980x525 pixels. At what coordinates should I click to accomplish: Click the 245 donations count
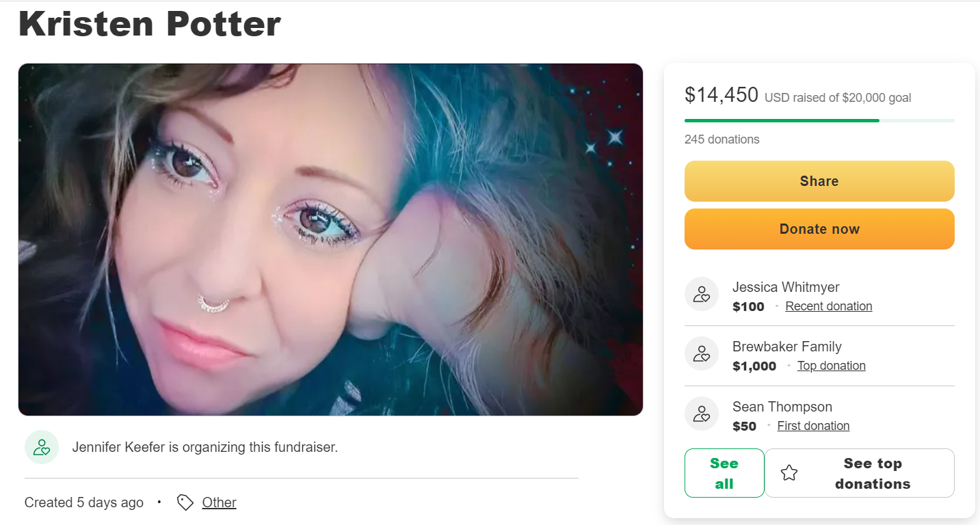721,139
